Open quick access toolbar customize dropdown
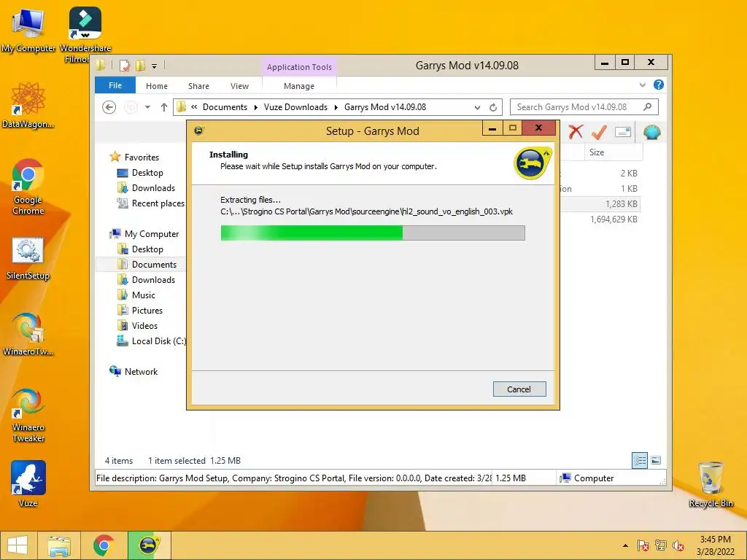The image size is (747, 560). click(x=155, y=66)
